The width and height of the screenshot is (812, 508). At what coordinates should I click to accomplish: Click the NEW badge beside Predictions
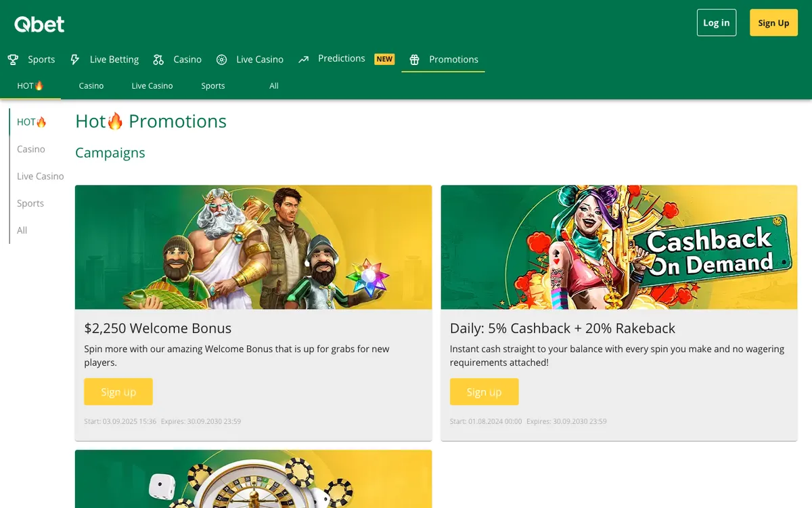384,59
